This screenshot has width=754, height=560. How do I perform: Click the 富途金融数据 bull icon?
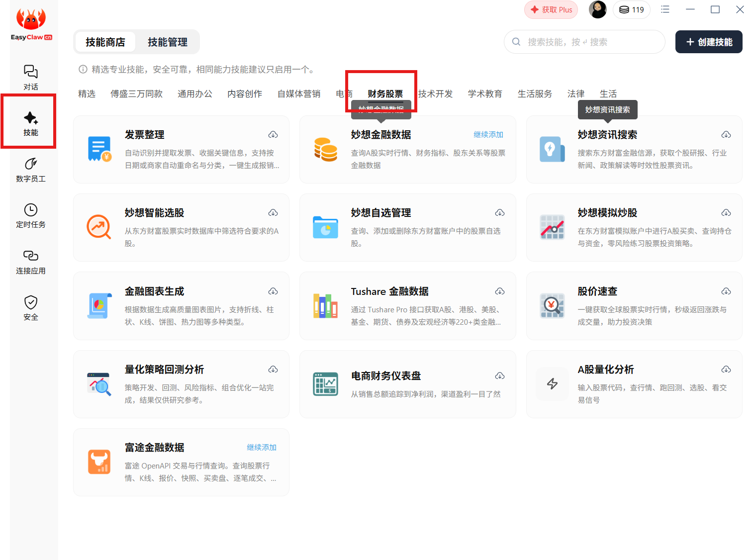tap(99, 462)
